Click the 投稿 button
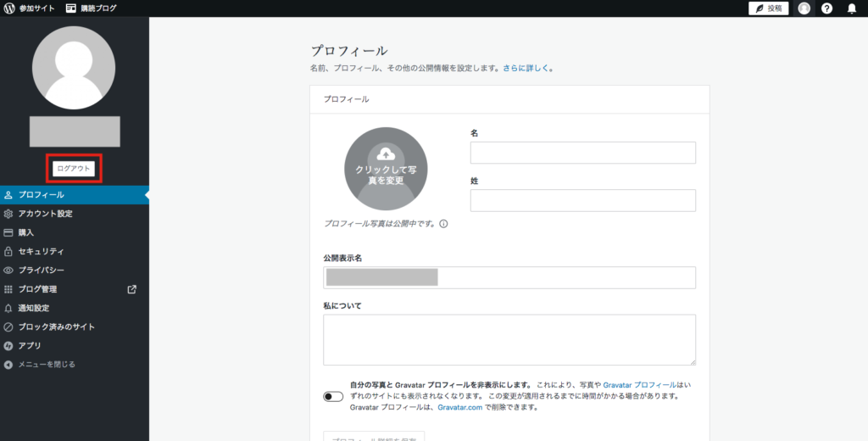The width and height of the screenshot is (868, 441). click(x=768, y=8)
